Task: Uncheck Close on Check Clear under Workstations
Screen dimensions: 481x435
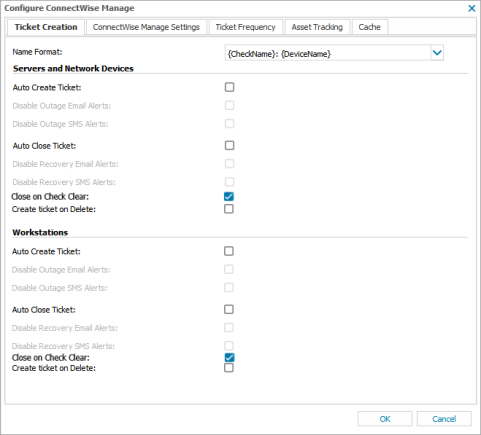Action: coord(229,358)
